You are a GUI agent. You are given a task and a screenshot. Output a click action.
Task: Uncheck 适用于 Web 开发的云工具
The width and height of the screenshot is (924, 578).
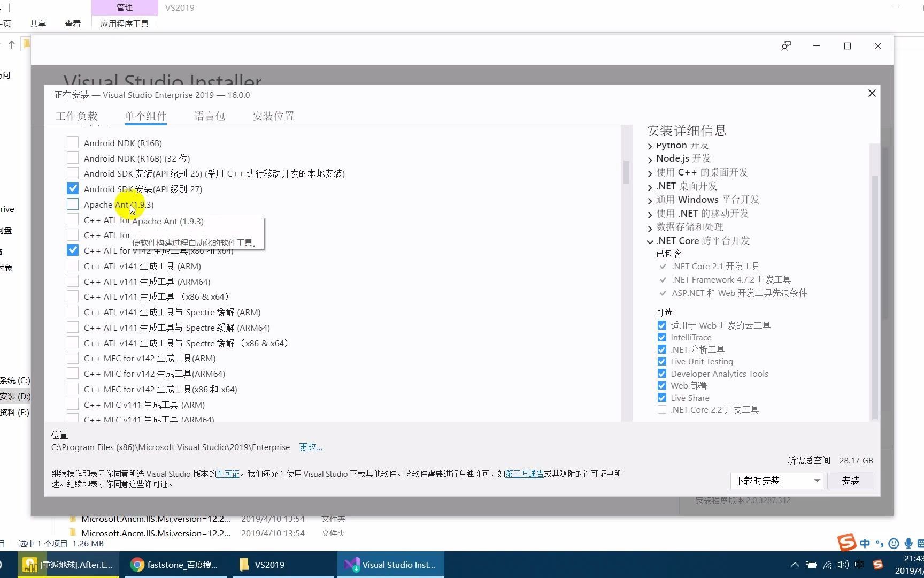pos(661,325)
